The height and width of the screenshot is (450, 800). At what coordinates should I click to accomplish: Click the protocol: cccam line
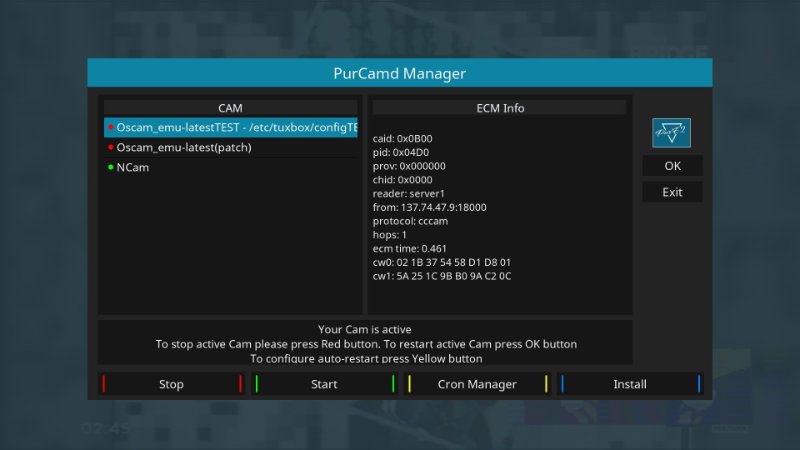tap(410, 221)
